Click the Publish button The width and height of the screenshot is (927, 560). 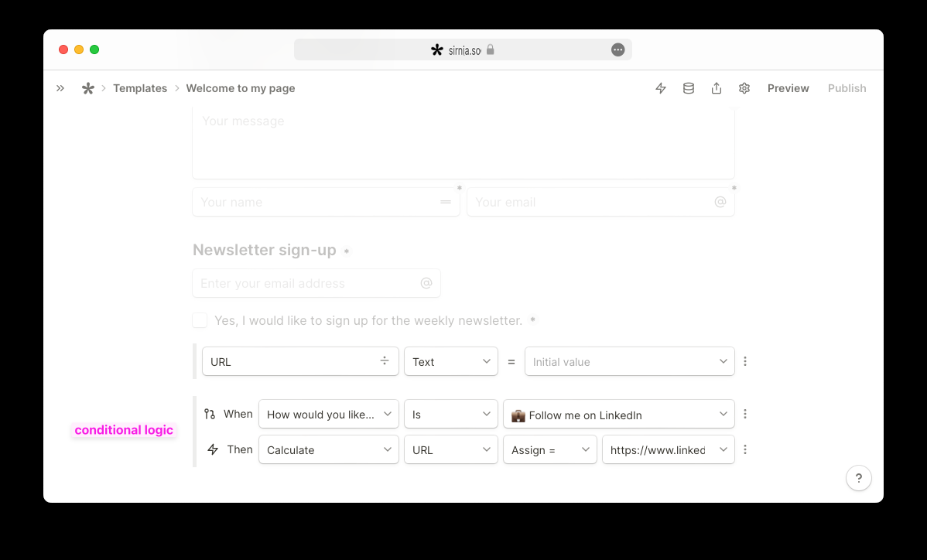click(x=847, y=88)
